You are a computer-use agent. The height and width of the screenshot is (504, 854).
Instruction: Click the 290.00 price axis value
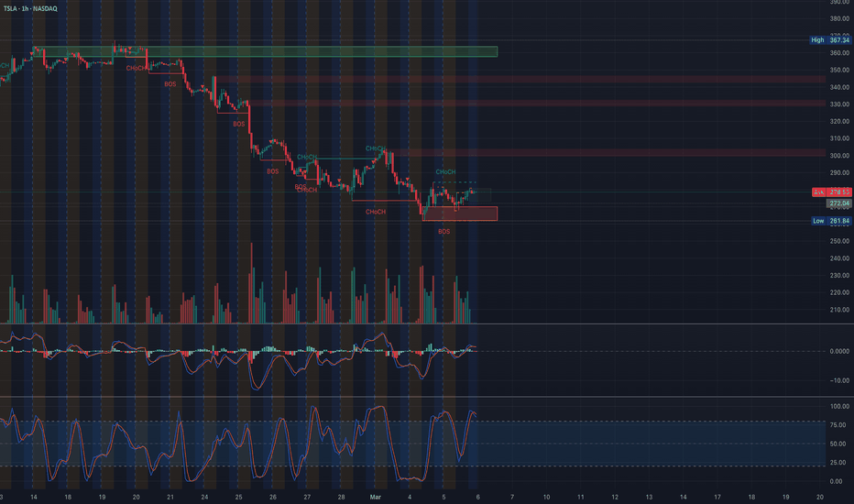[839, 172]
